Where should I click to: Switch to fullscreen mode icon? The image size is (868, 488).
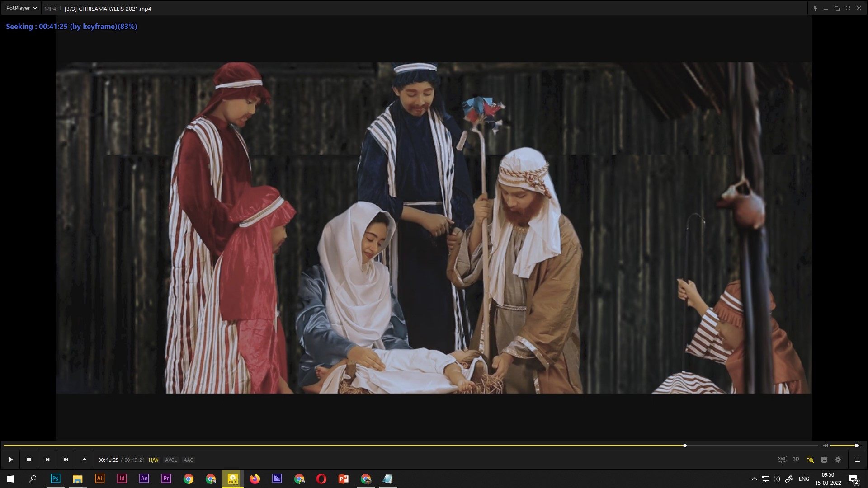click(848, 8)
